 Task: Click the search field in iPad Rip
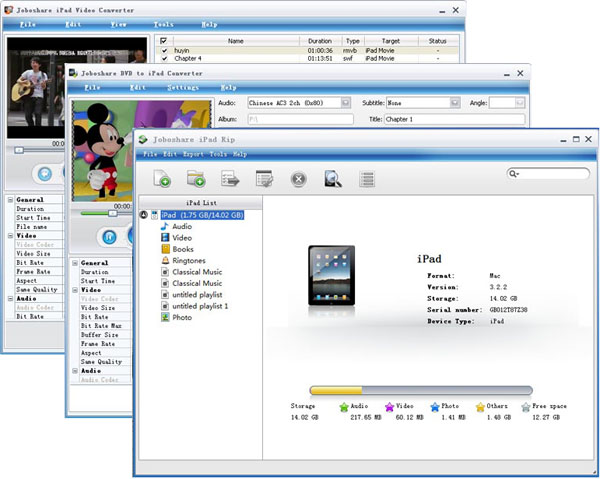pos(548,174)
